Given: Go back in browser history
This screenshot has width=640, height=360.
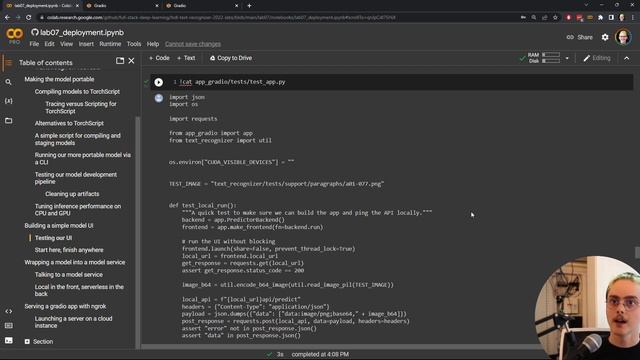Looking at the screenshot, I should 7,18.
